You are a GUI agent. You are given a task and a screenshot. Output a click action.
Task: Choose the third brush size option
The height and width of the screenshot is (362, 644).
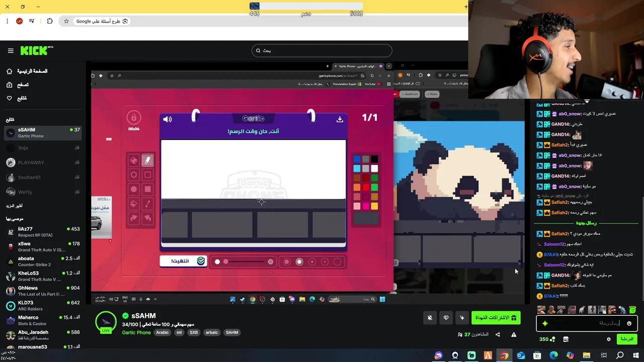(x=312, y=261)
